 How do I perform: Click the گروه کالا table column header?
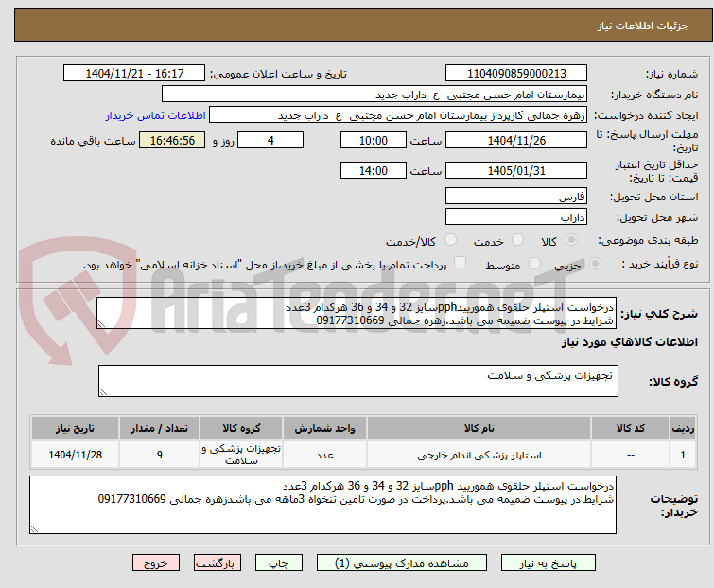(241, 428)
